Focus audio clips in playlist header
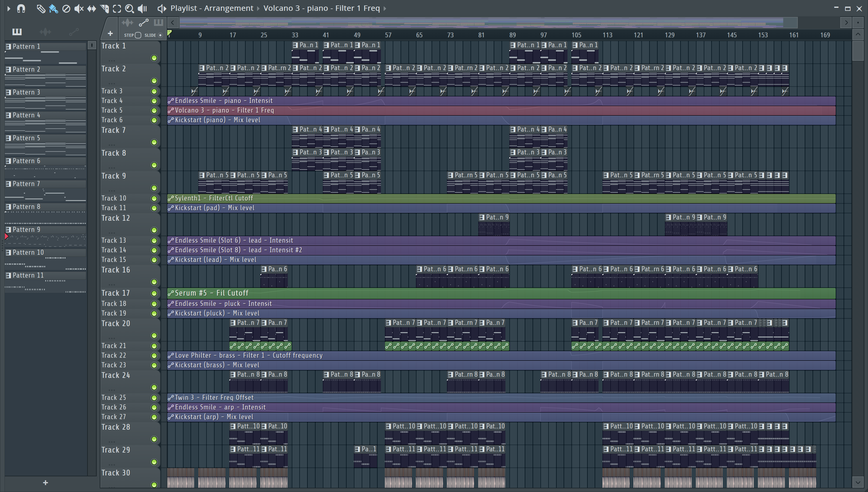 point(127,23)
